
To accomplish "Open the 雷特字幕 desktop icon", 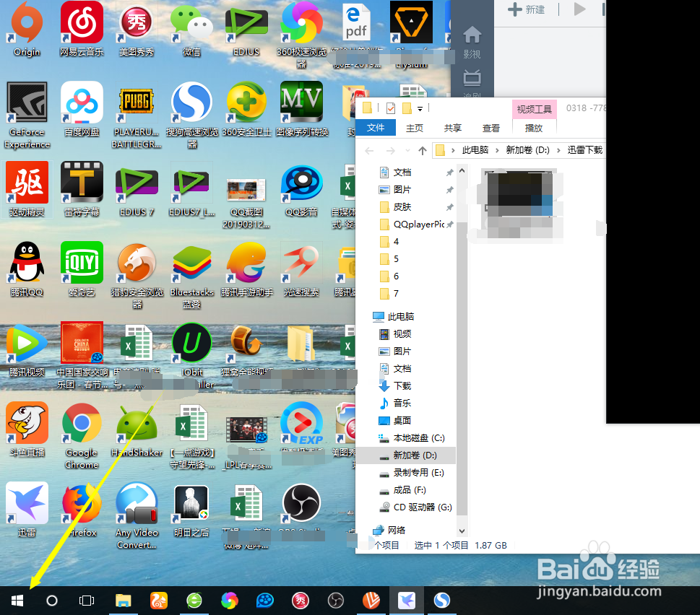I will (82, 189).
